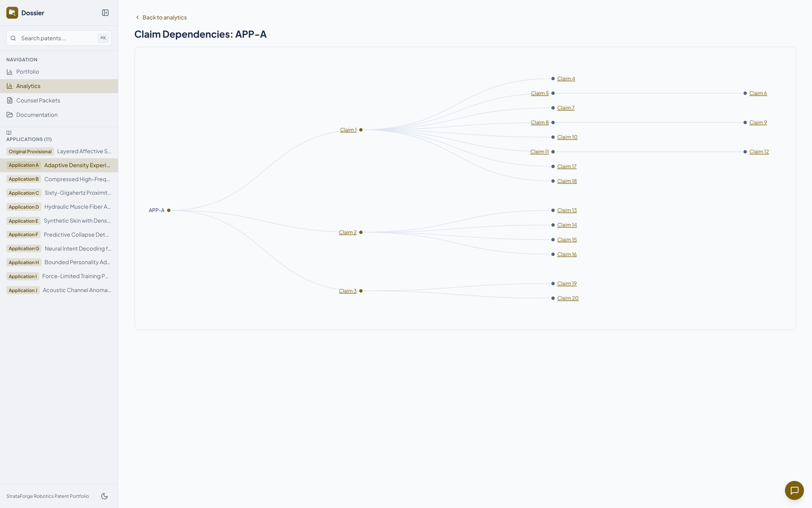This screenshot has width=812, height=508.
Task: Open Application C Sixty-Gigahertz entry
Action: (x=59, y=193)
